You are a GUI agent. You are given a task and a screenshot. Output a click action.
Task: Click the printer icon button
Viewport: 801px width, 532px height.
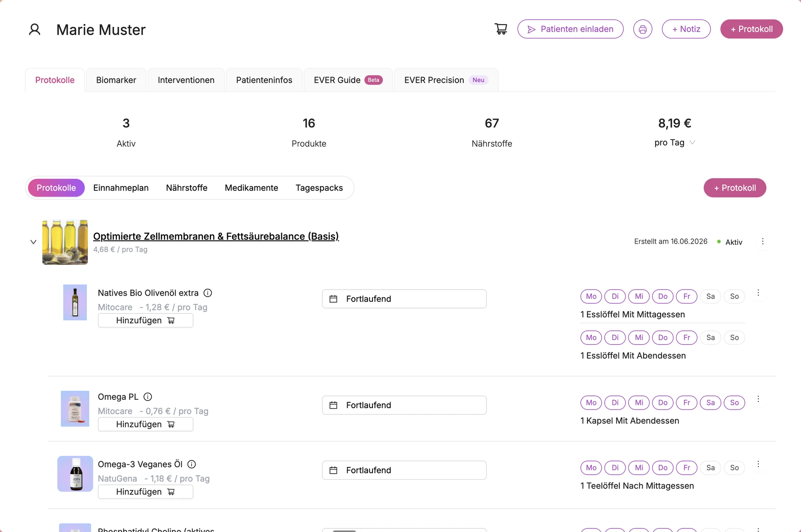[642, 29]
